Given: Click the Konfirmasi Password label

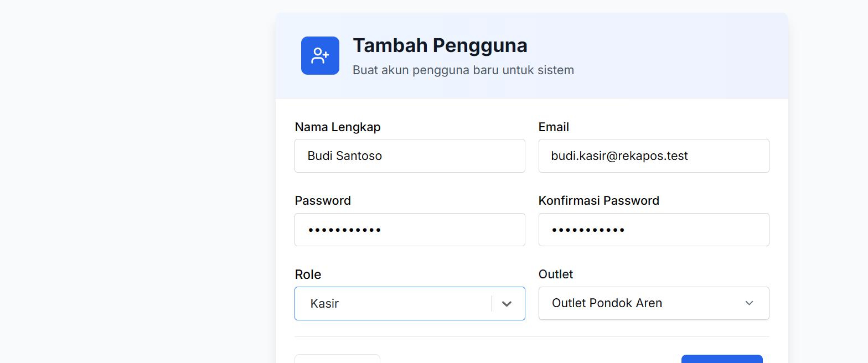Looking at the screenshot, I should pyautogui.click(x=599, y=200).
